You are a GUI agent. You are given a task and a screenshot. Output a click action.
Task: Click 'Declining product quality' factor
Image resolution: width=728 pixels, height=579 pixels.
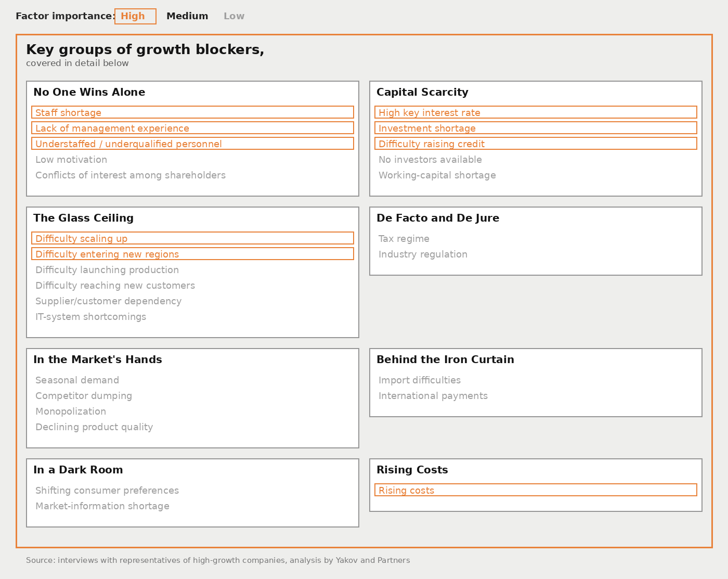click(x=94, y=427)
